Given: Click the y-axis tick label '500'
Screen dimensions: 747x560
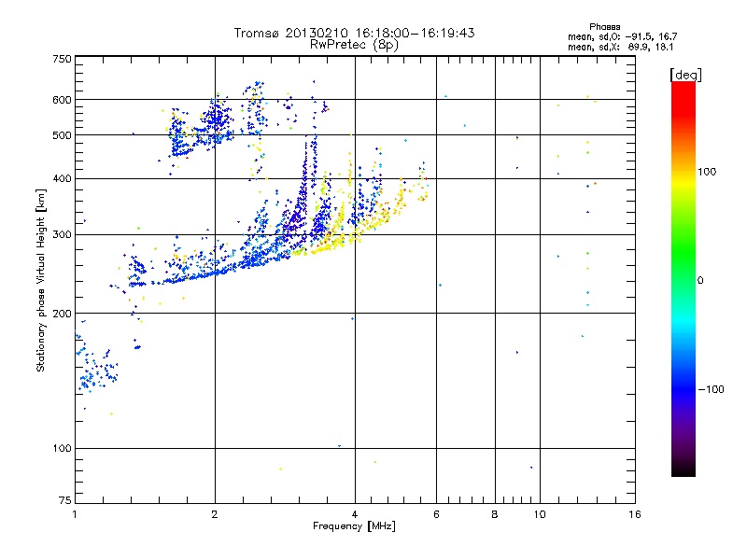Looking at the screenshot, I should click(62, 135).
